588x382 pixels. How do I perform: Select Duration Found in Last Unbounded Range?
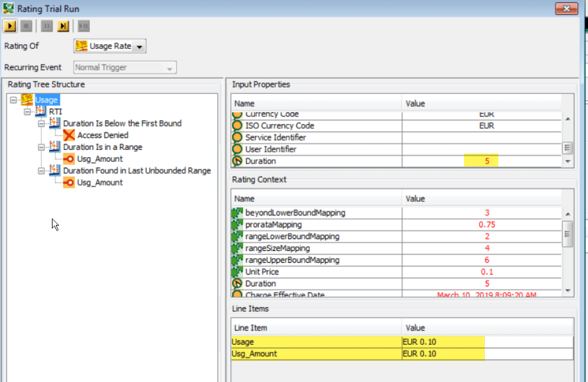click(136, 170)
